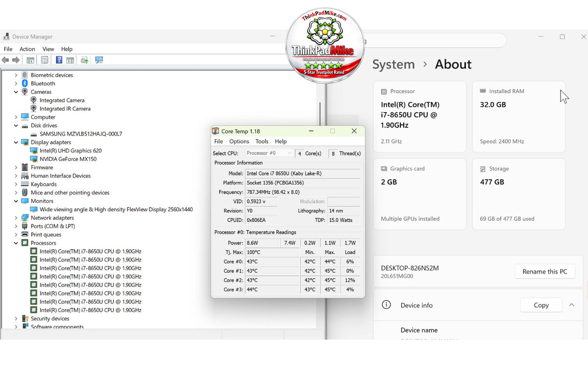588x369 pixels.
Task: Toggle the Show/Hide Console Tree toolbar icon
Action: pyautogui.click(x=30, y=60)
